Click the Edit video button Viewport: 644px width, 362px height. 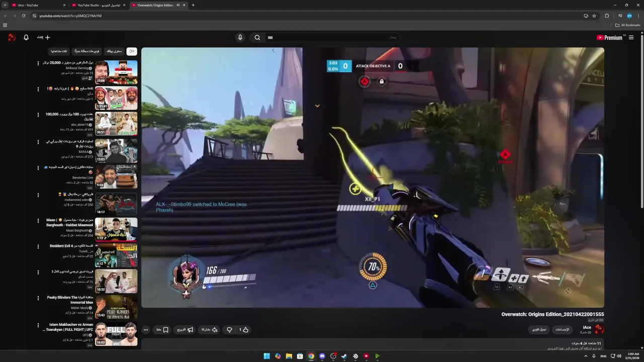539,330
